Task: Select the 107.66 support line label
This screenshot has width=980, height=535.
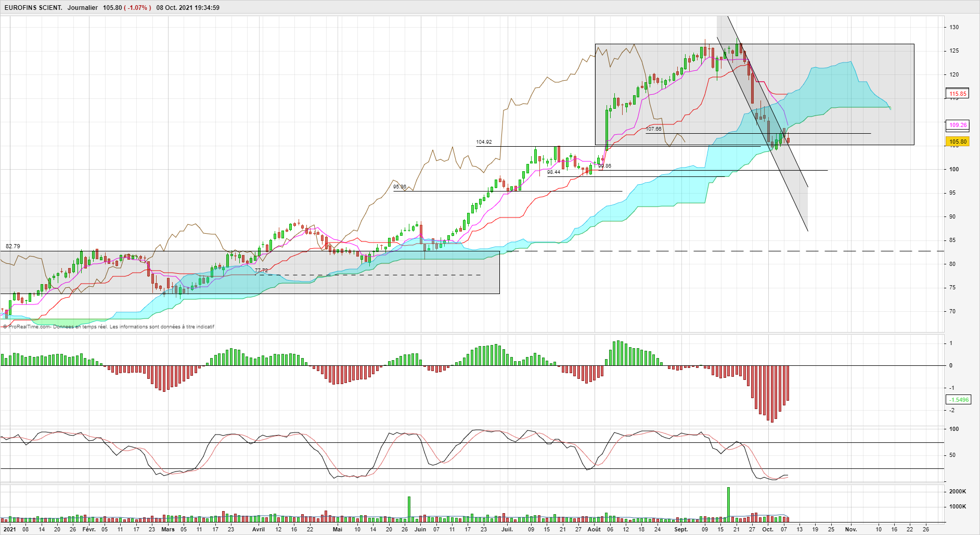Action: 654,129
